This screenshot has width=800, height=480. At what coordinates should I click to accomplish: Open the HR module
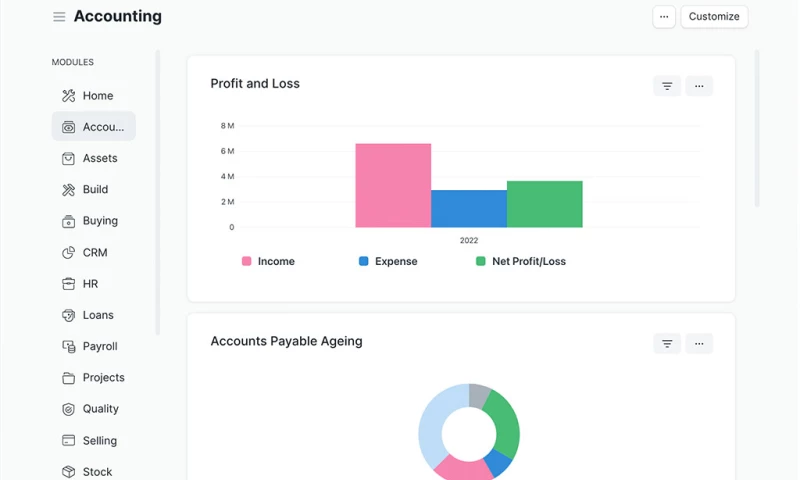click(90, 284)
